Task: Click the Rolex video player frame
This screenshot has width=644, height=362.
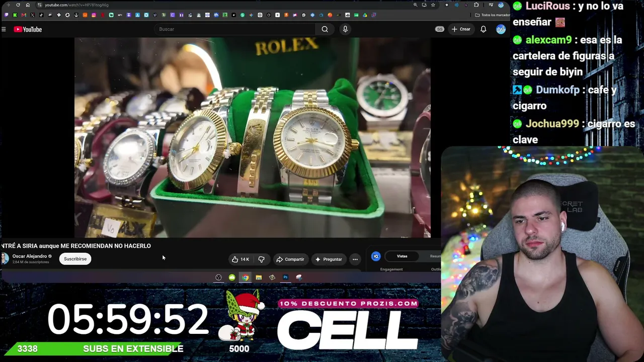Action: pyautogui.click(x=253, y=137)
